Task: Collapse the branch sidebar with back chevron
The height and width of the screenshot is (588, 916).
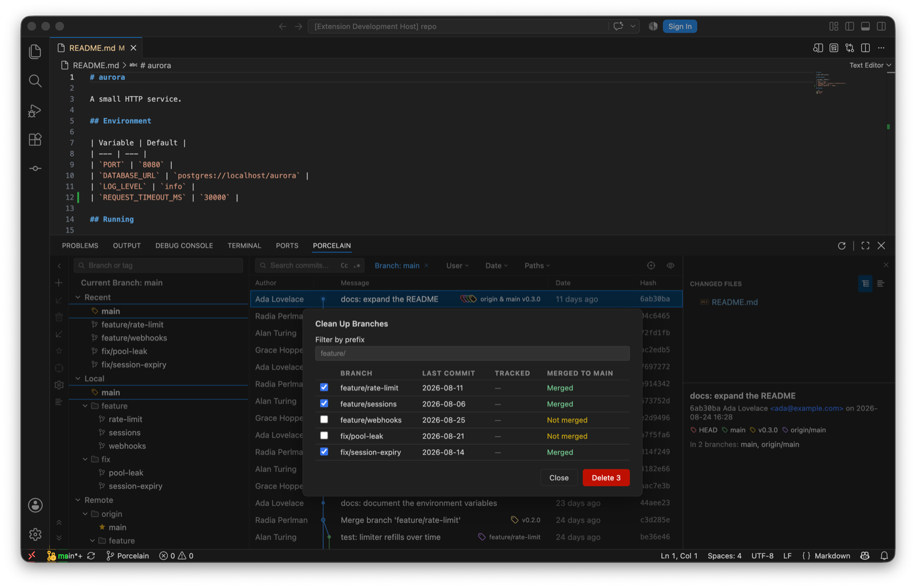Action: 59,266
